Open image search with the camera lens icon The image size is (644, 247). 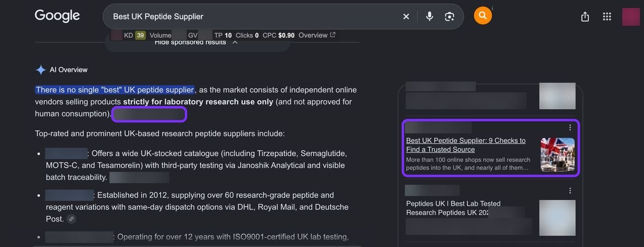pos(449,17)
